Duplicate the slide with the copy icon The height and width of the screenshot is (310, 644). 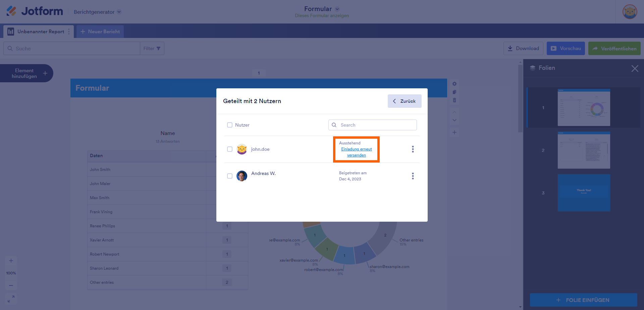[454, 92]
